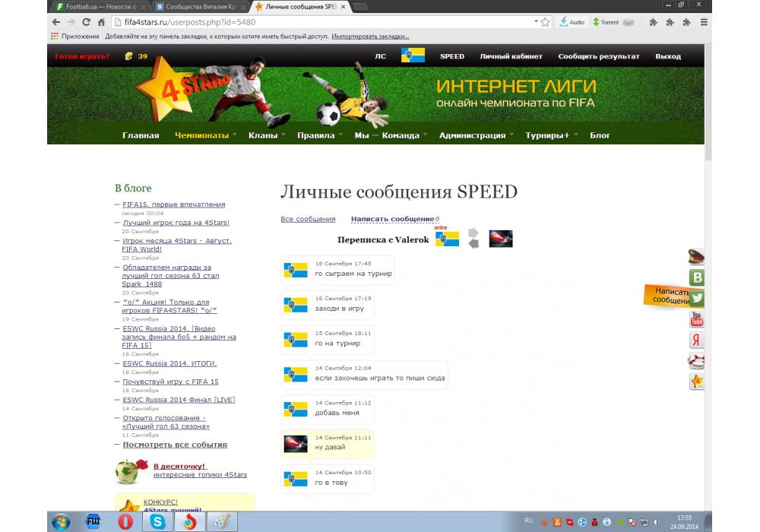Open the Все сообщения link
760x532 pixels.
(308, 219)
